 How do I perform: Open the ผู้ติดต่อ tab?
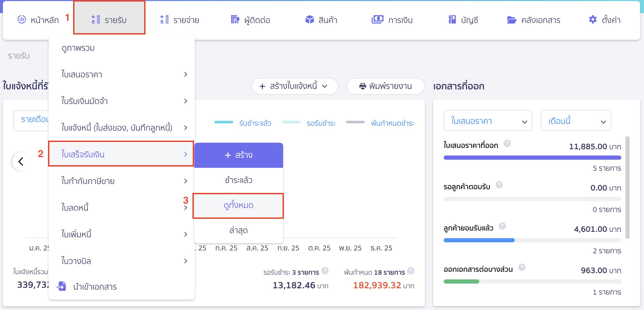[x=250, y=20]
